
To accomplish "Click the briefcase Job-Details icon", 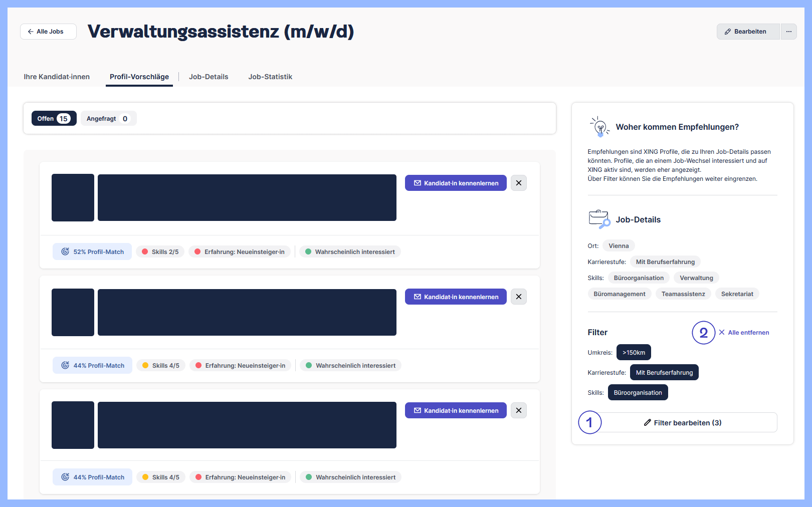I will 599,219.
